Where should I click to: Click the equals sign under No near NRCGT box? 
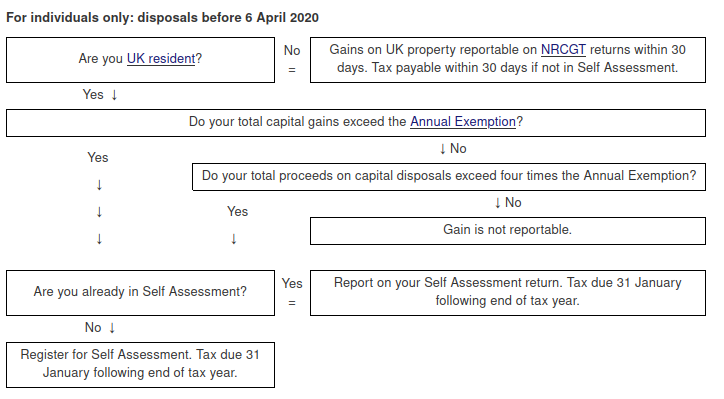(x=292, y=70)
